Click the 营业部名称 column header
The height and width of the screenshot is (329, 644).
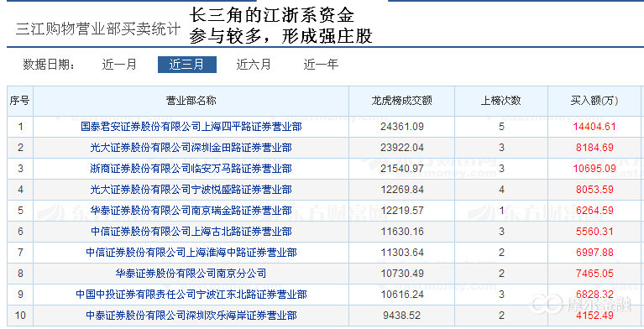coord(191,101)
